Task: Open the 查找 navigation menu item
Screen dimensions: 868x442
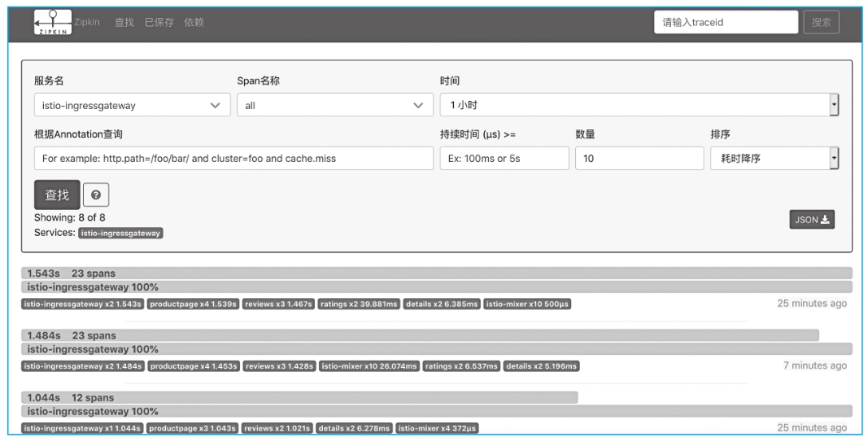Action: pyautogui.click(x=124, y=22)
